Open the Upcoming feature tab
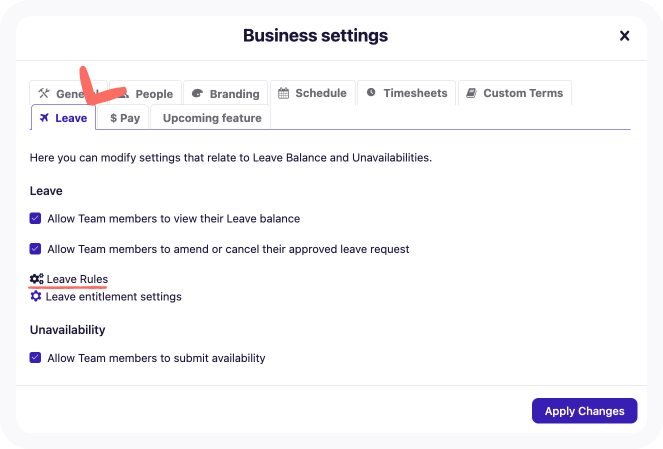 pos(212,118)
